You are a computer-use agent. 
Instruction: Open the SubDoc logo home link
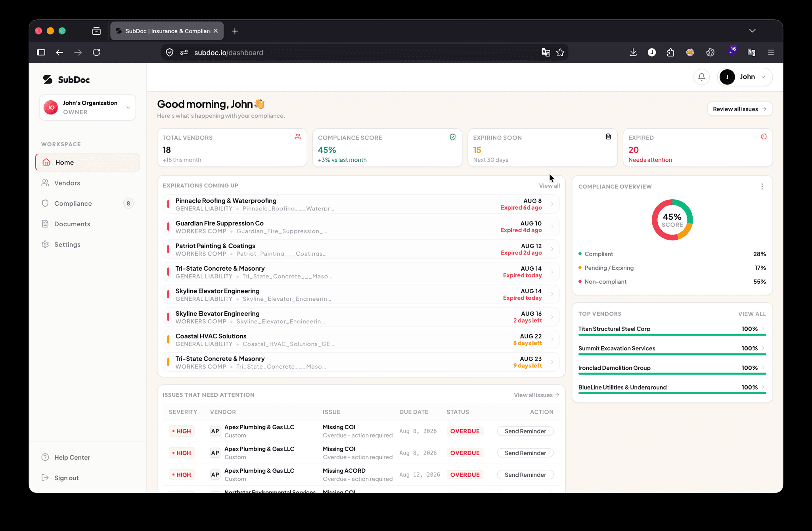pos(66,80)
